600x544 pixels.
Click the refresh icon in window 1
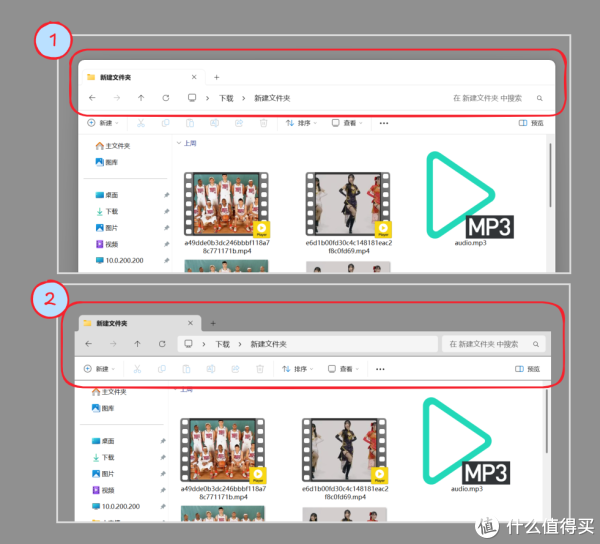coord(165,98)
